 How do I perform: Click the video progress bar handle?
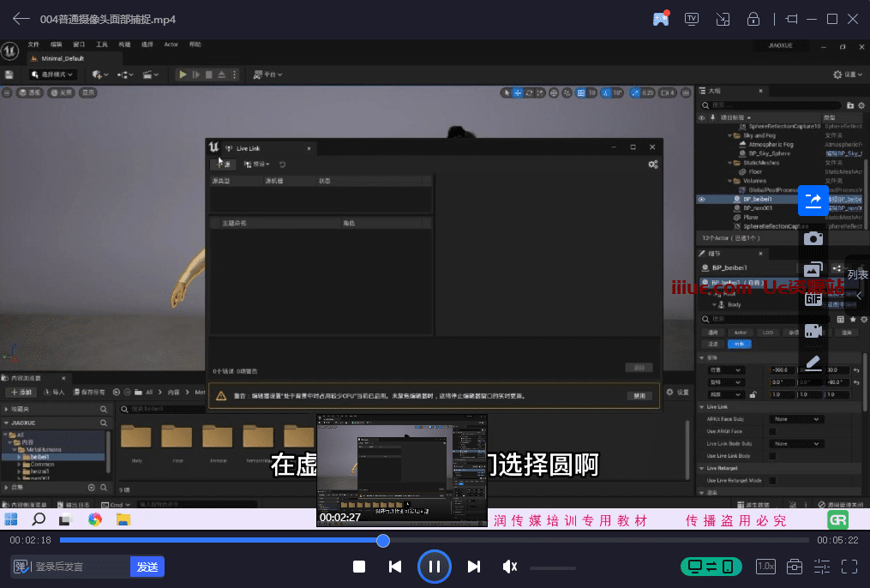[383, 540]
